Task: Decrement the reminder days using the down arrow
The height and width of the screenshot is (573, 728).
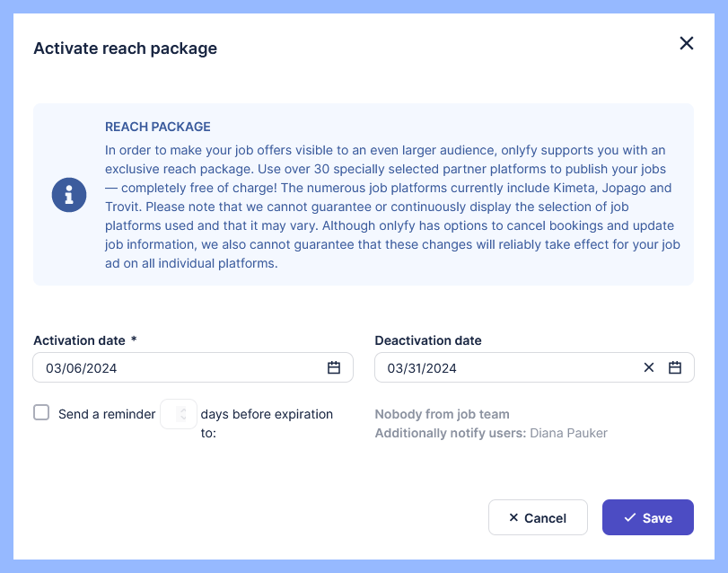Action: pyautogui.click(x=183, y=417)
